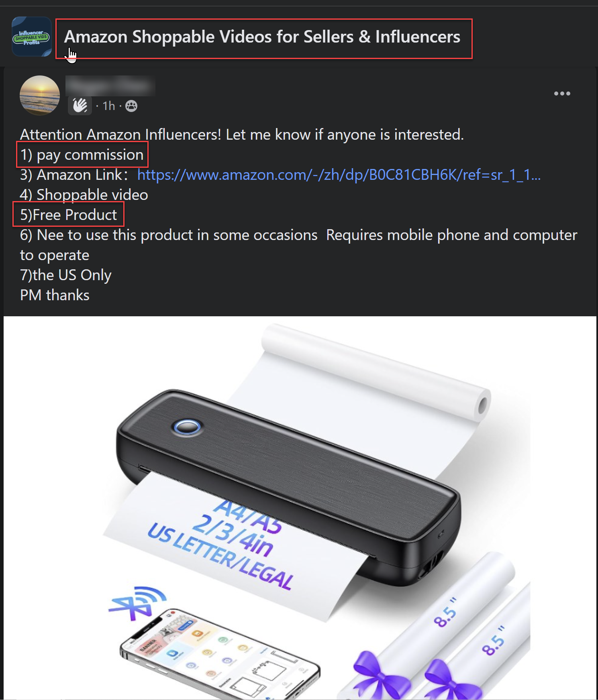Open the post's 1h timestamp
598x700 pixels.
tap(109, 106)
